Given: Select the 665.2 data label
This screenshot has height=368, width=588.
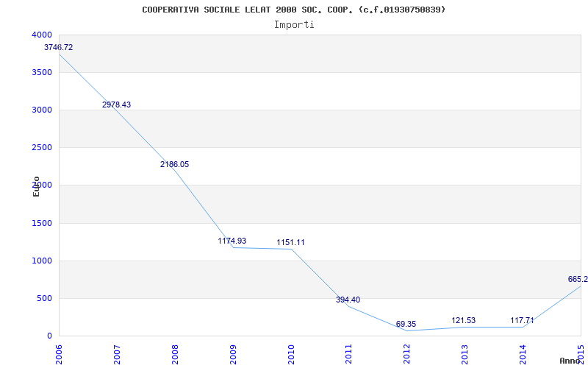Looking at the screenshot, I should point(578,279).
